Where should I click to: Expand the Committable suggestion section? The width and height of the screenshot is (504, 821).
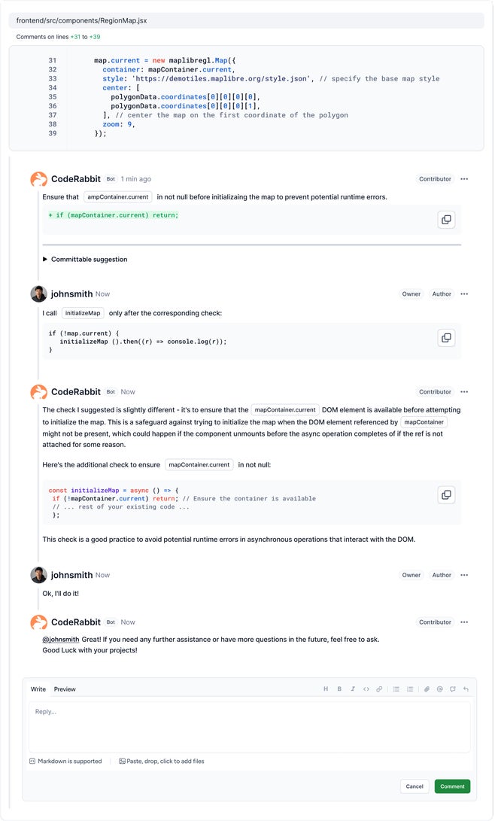85,259
